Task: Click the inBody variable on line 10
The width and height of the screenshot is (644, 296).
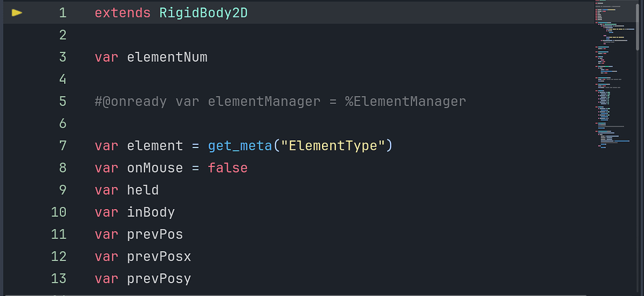Action: click(x=151, y=212)
